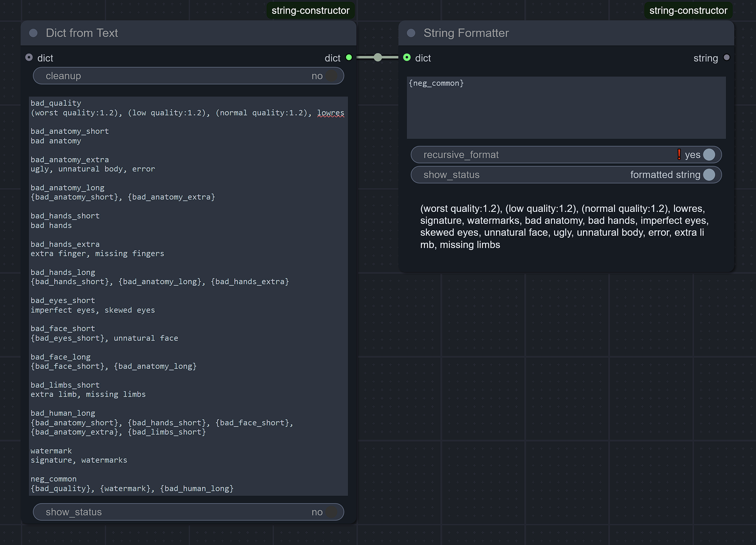The width and height of the screenshot is (756, 545).
Task: Click the bad_human_long key line
Action: coord(63,413)
